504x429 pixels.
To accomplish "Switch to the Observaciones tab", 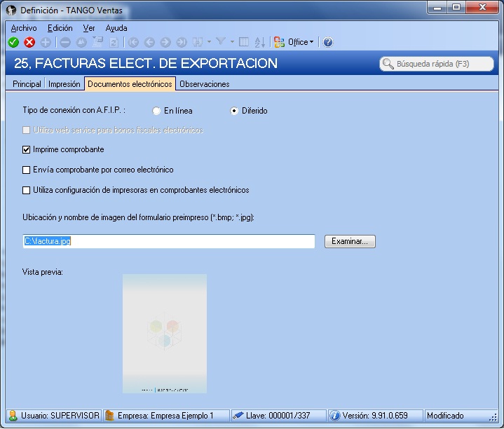I will point(205,84).
